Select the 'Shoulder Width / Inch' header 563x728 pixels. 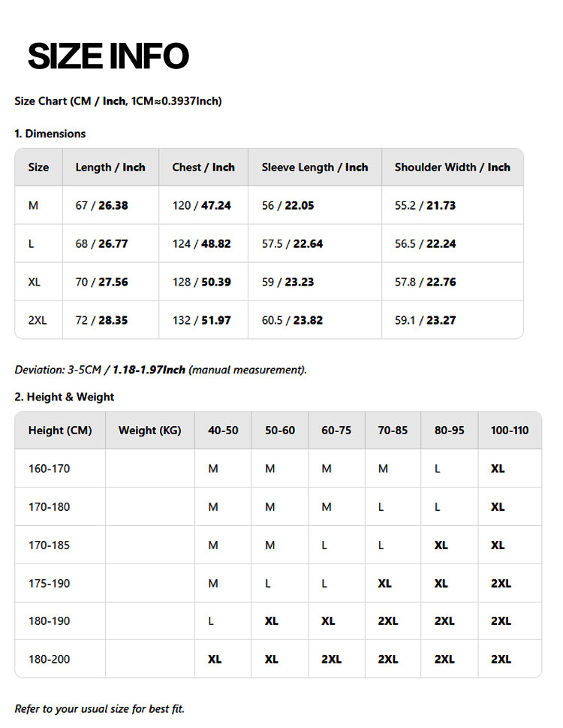pyautogui.click(x=452, y=168)
